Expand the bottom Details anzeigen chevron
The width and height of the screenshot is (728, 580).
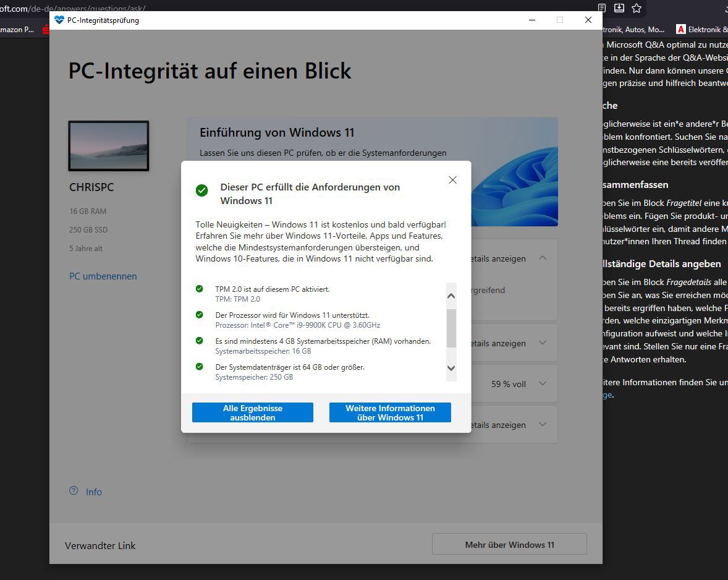(542, 424)
